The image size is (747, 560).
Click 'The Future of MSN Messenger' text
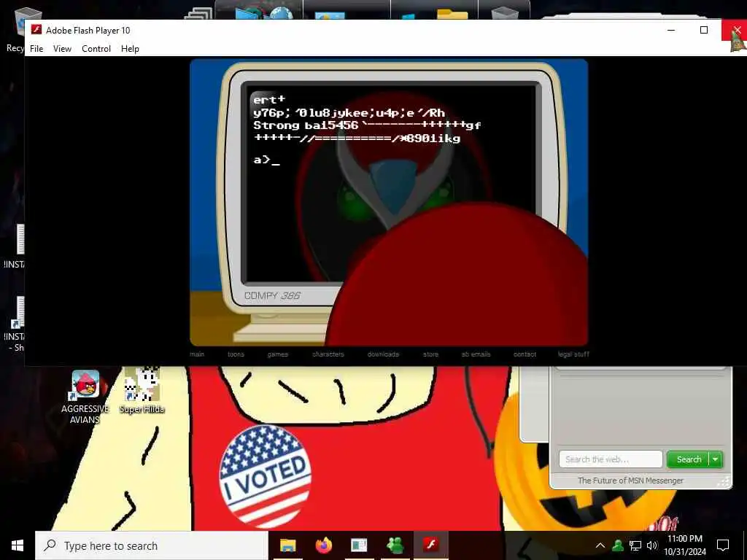click(630, 481)
